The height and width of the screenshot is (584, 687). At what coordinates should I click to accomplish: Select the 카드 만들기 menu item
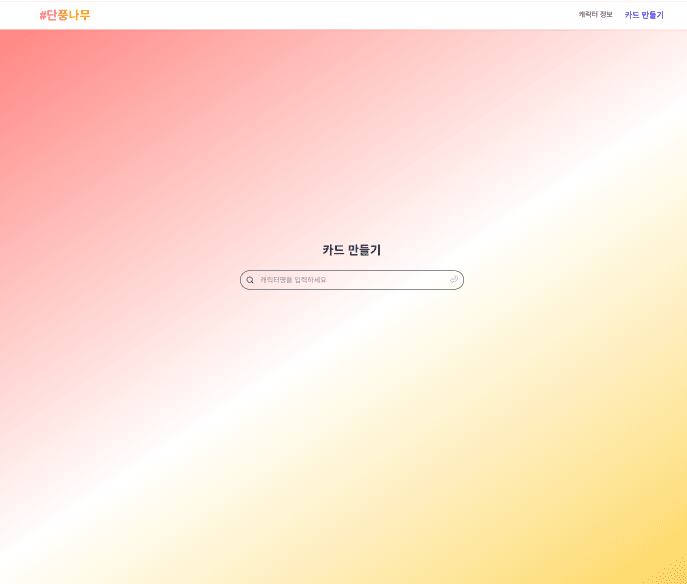(644, 15)
